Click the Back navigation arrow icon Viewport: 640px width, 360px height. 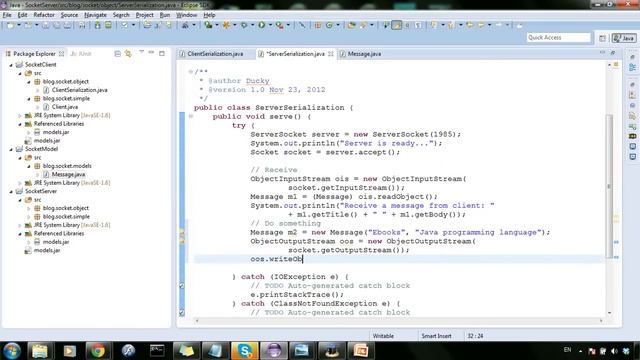482,25
